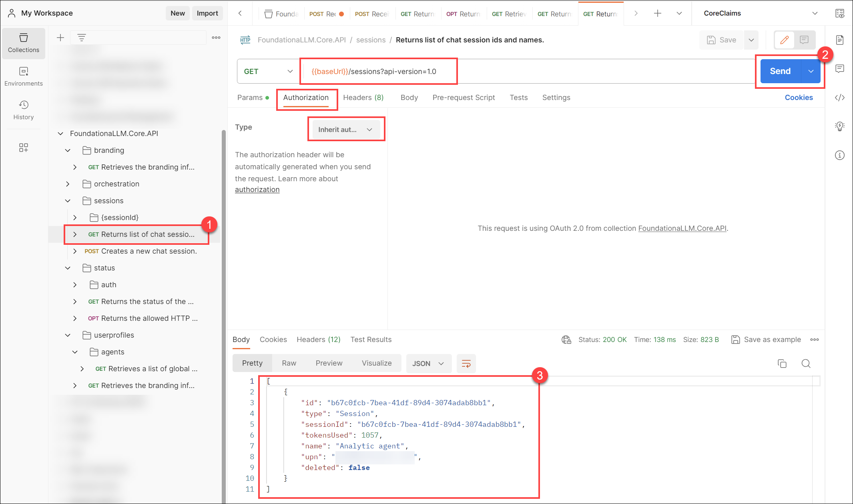This screenshot has width=853, height=504.
Task: Expand the {sessionId} folder
Action: pyautogui.click(x=75, y=218)
